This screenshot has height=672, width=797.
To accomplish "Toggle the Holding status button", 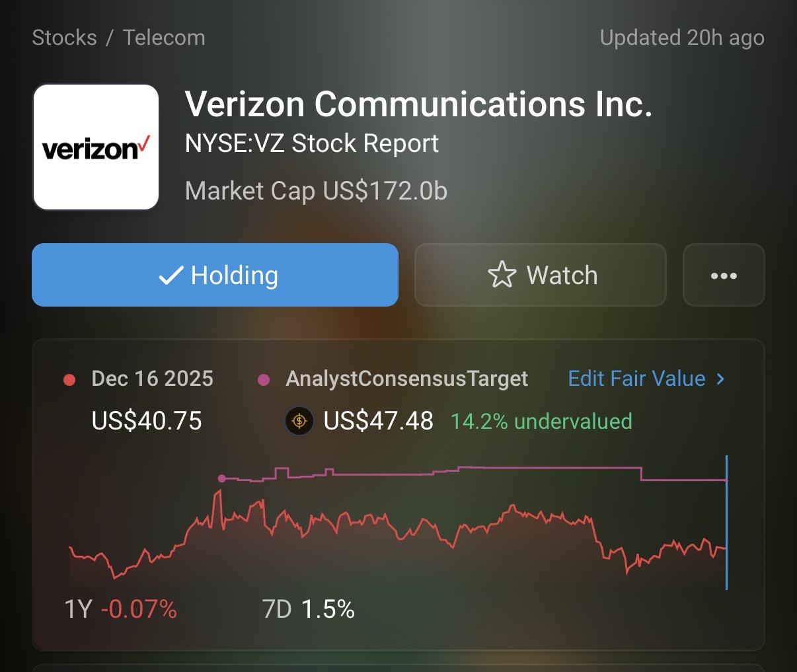I will tap(215, 275).
